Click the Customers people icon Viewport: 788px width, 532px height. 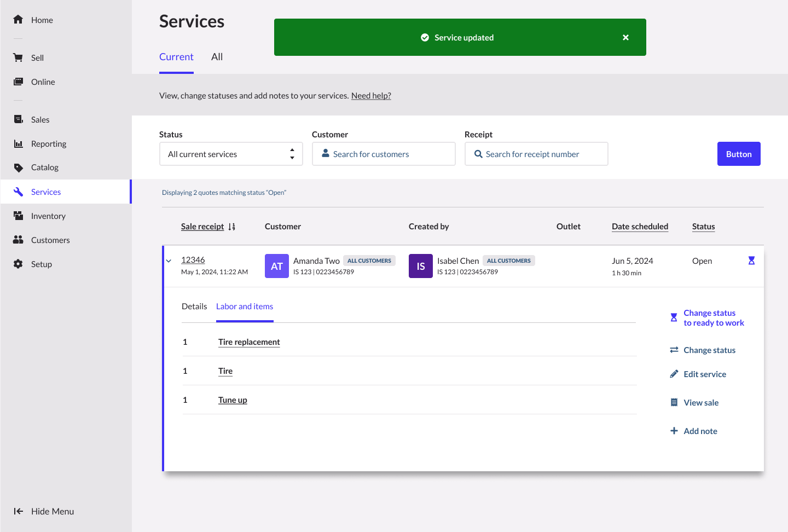18,240
